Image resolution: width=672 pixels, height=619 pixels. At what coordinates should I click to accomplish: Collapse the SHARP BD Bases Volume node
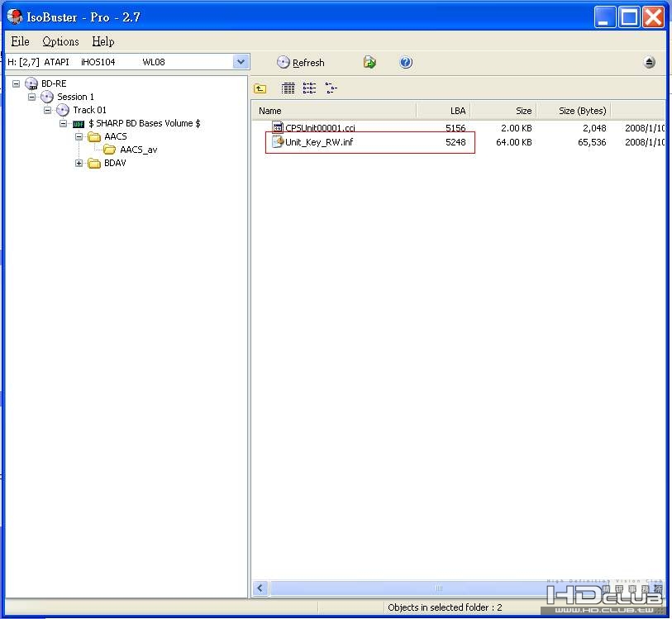pyautogui.click(x=63, y=123)
